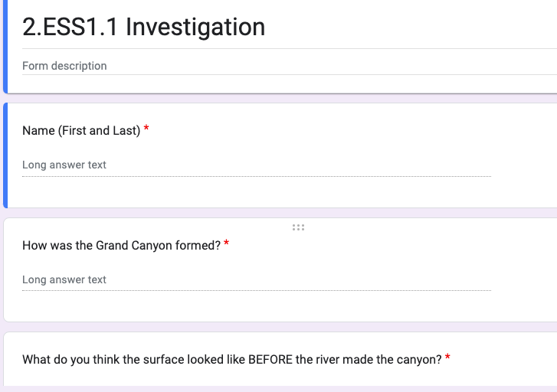
Task: Select the 'Name (First and Last)' question title
Action: [x=81, y=130]
